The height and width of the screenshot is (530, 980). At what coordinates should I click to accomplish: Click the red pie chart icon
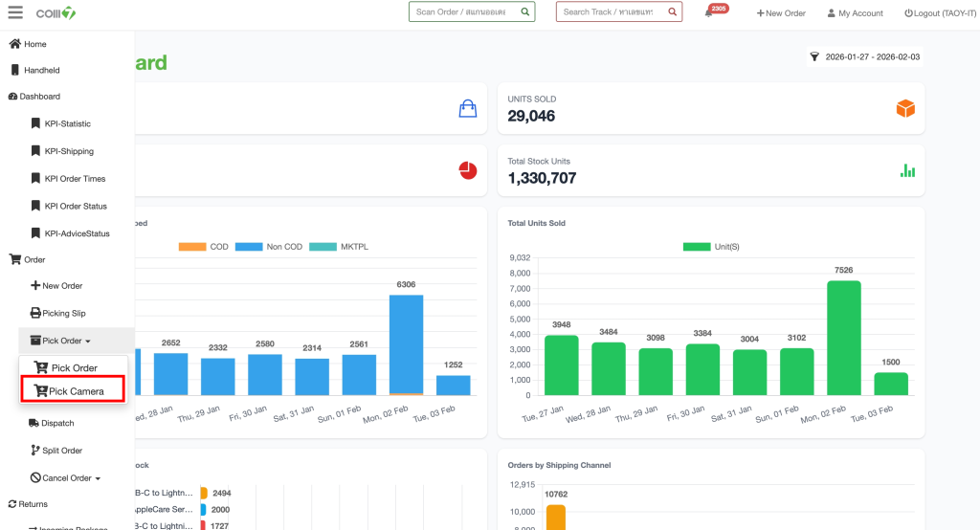pos(467,170)
